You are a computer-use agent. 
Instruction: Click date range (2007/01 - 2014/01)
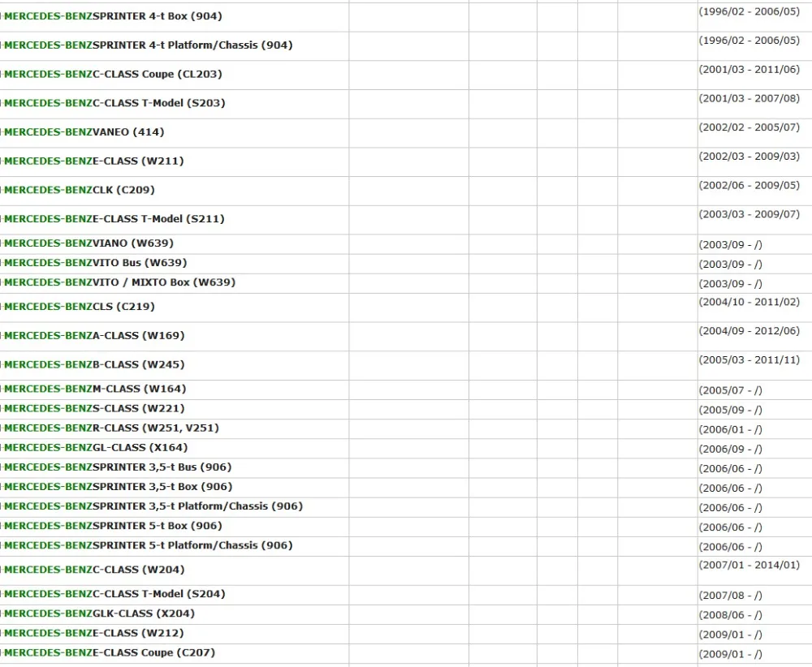coord(749,566)
